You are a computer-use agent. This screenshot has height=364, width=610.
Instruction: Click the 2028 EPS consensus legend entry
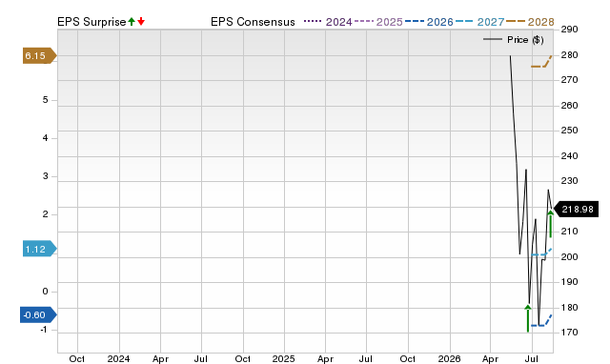530,22
